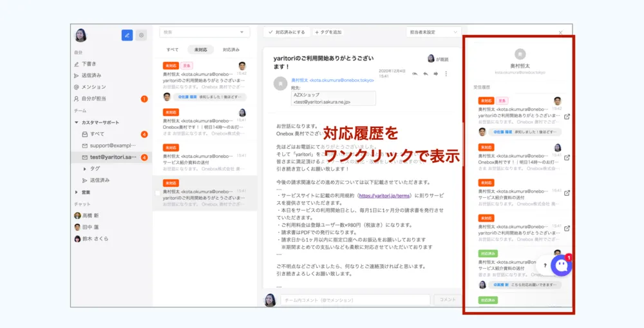Open first history item in new window
Screen dimensions: 644x328
(567, 117)
